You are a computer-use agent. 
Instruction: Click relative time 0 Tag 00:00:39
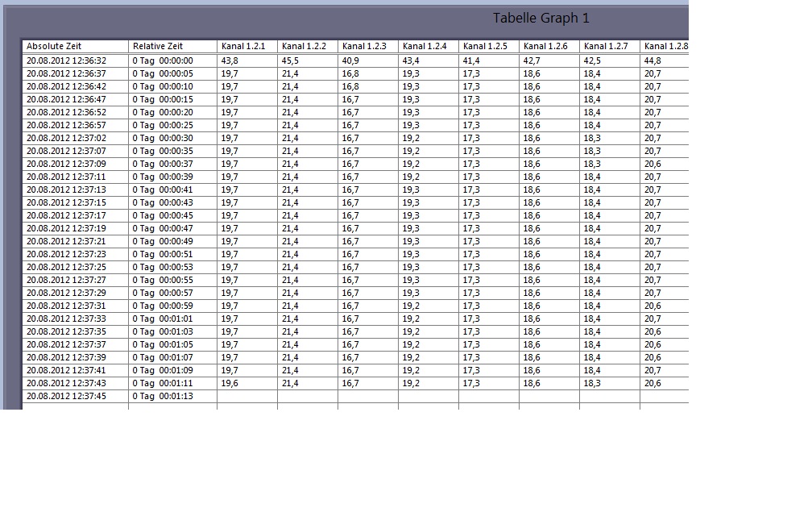pos(172,177)
